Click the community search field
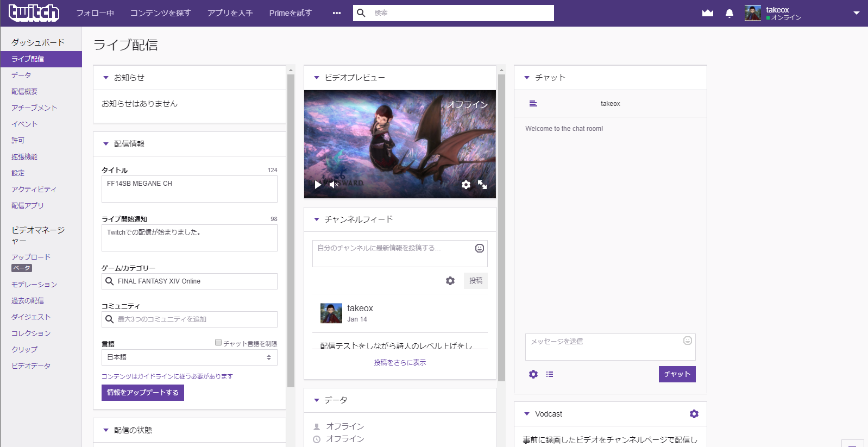The width and height of the screenshot is (868, 447). click(190, 319)
